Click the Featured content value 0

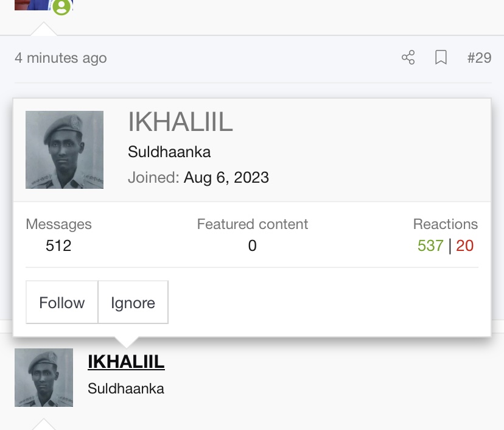click(253, 245)
